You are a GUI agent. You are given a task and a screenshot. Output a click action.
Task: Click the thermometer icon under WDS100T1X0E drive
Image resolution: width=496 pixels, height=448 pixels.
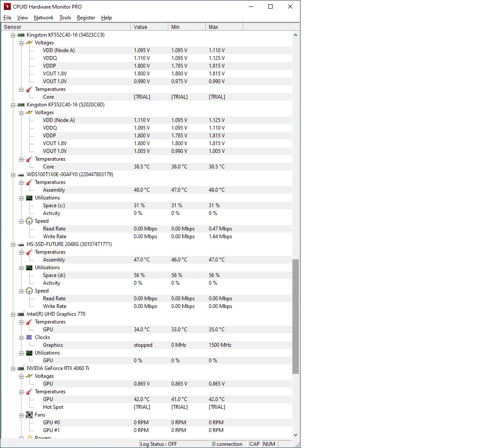click(29, 183)
